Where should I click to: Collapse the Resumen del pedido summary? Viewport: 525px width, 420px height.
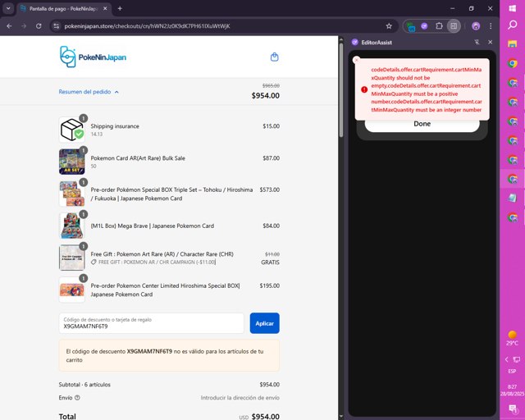89,92
